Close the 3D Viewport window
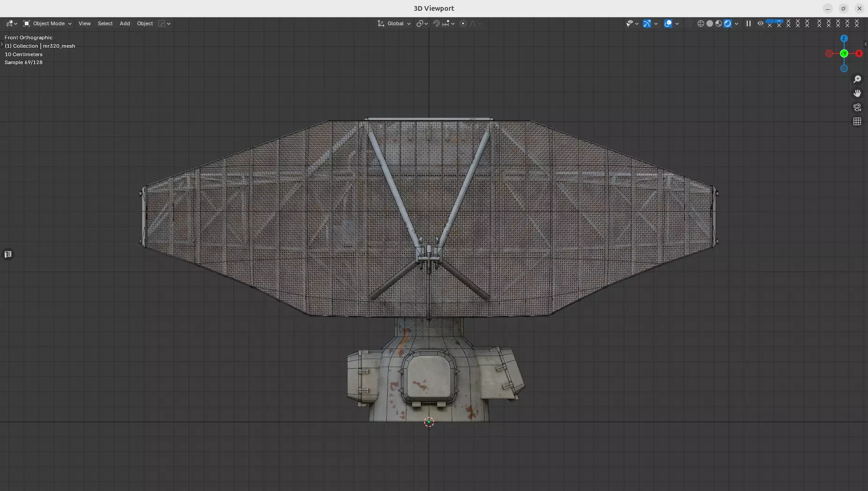The image size is (868, 491). tap(859, 8)
